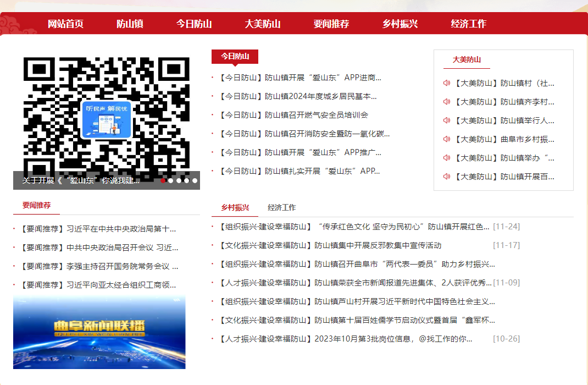Click the [11-17] date text
Screen dimensions: 588x385
[x=506, y=245]
